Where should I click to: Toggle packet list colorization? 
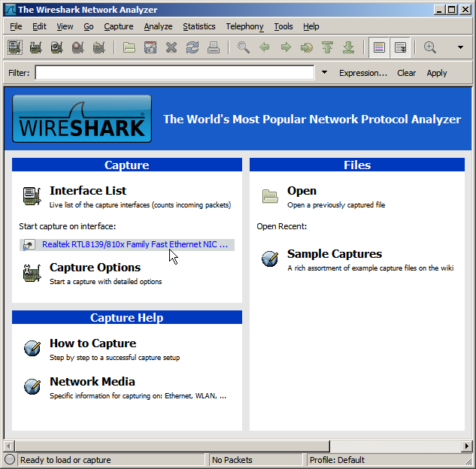click(x=379, y=47)
